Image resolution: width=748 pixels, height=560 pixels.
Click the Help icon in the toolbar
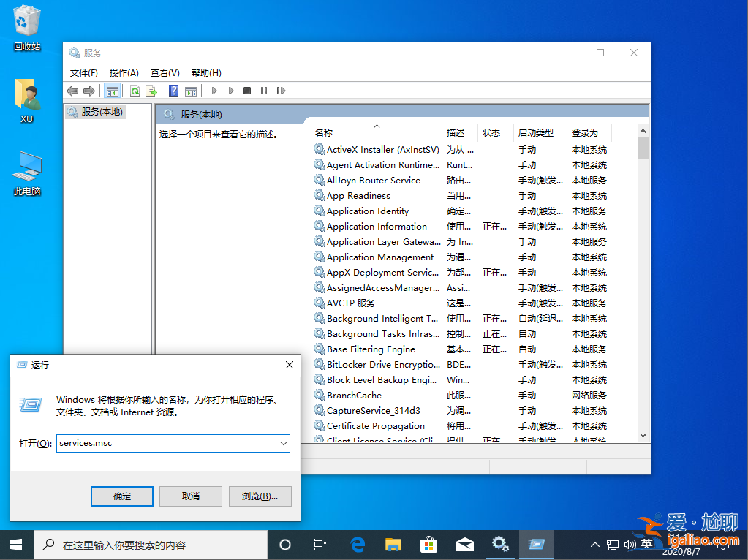(173, 91)
